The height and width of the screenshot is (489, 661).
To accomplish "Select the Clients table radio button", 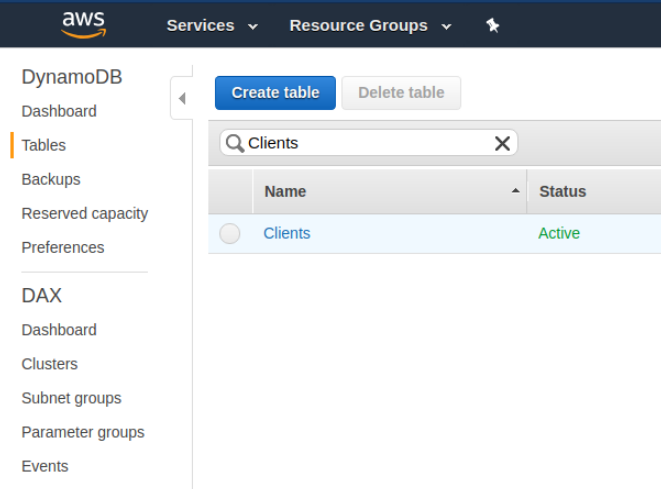I will click(x=230, y=234).
